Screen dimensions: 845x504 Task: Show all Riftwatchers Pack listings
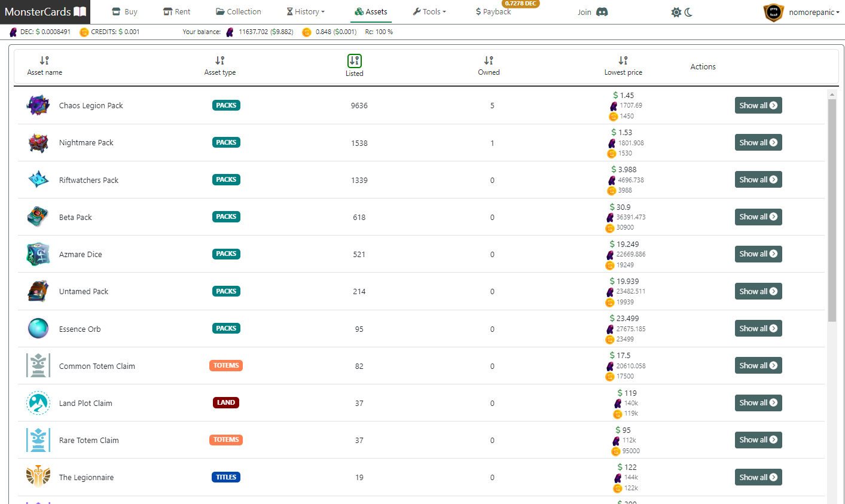pyautogui.click(x=758, y=179)
